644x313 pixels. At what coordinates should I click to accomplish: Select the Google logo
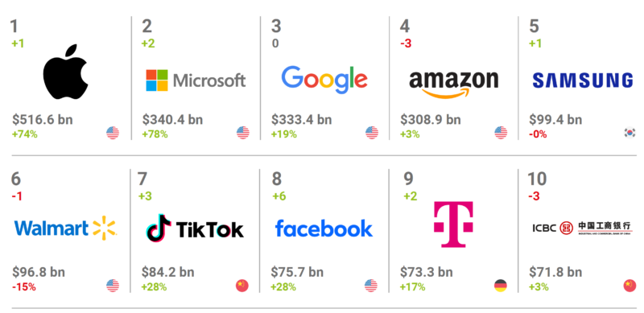coord(324,80)
